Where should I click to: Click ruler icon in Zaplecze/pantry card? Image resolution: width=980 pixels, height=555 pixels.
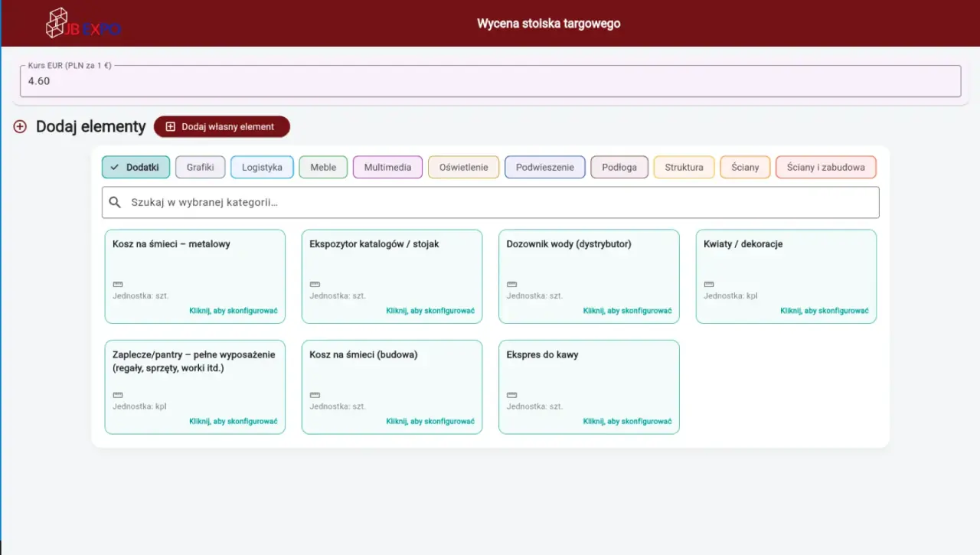(118, 395)
